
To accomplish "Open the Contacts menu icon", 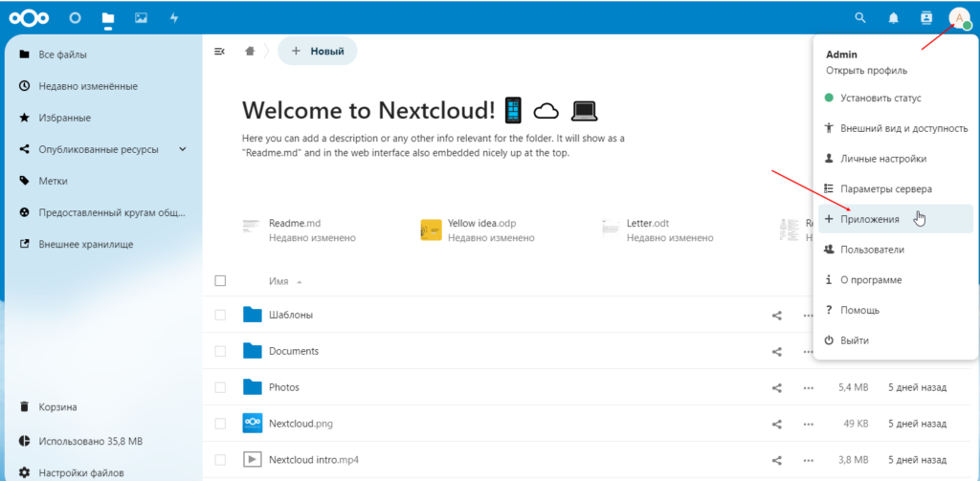I will tap(926, 17).
